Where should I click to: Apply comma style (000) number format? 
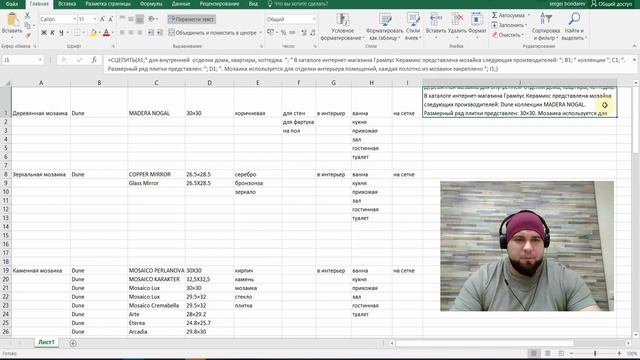click(x=292, y=32)
